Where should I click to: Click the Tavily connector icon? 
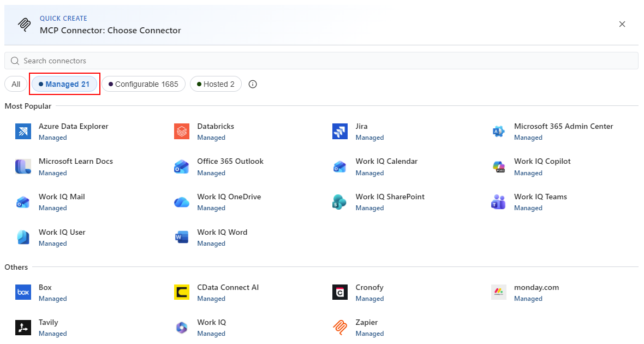pyautogui.click(x=23, y=328)
